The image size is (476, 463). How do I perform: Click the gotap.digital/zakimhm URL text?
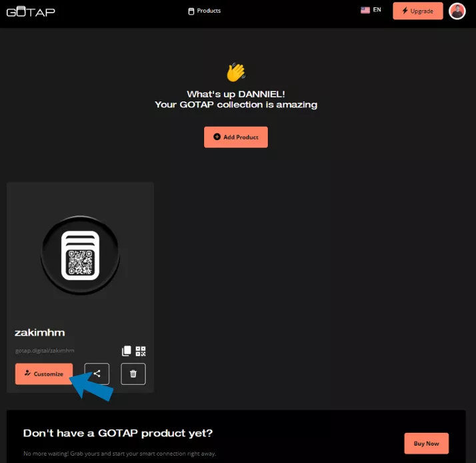pyautogui.click(x=45, y=351)
